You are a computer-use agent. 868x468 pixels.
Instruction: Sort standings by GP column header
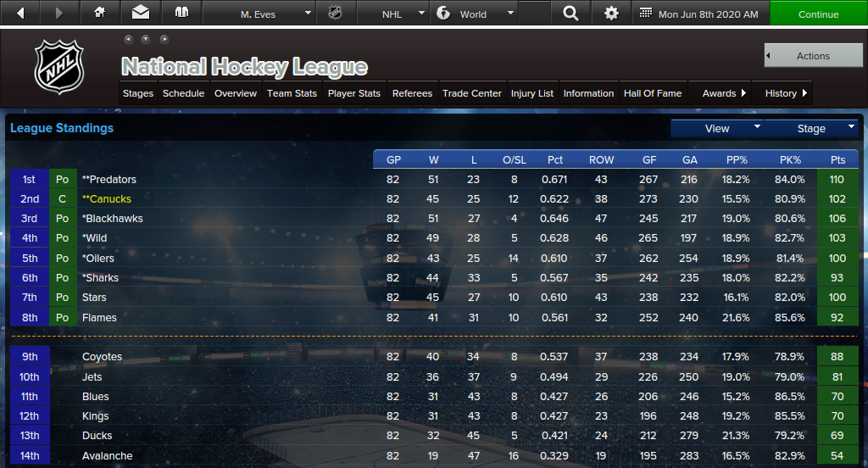(393, 159)
